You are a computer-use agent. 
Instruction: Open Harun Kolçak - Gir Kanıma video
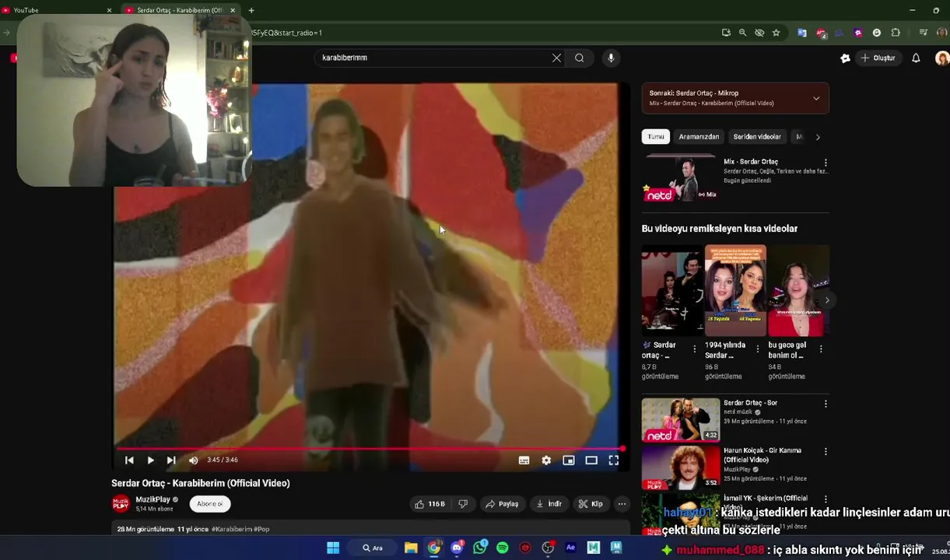point(680,467)
